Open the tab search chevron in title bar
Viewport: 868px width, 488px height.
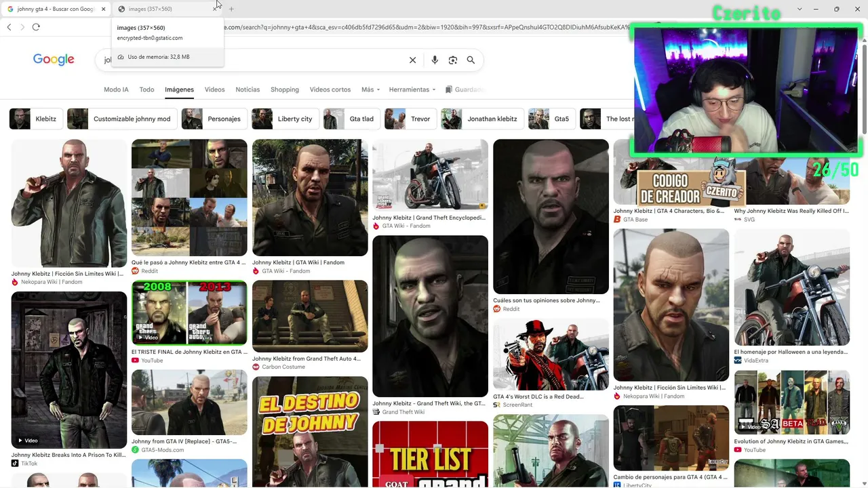[800, 9]
